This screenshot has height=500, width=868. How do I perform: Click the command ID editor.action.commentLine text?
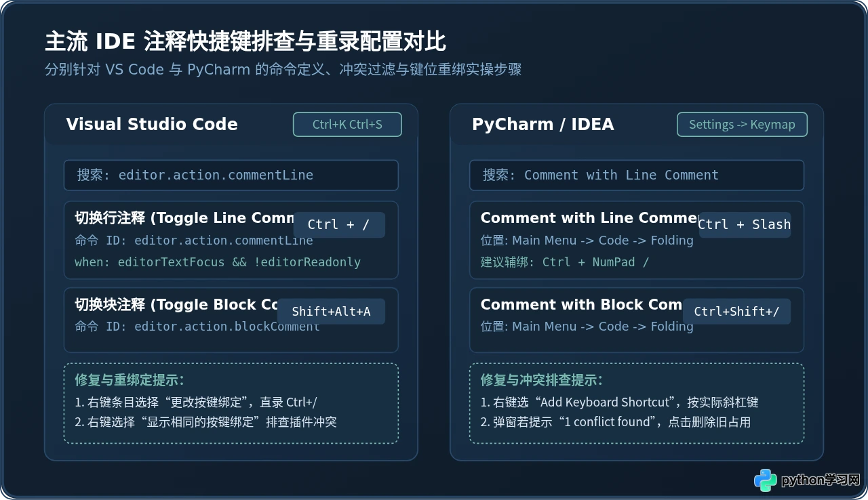click(194, 241)
